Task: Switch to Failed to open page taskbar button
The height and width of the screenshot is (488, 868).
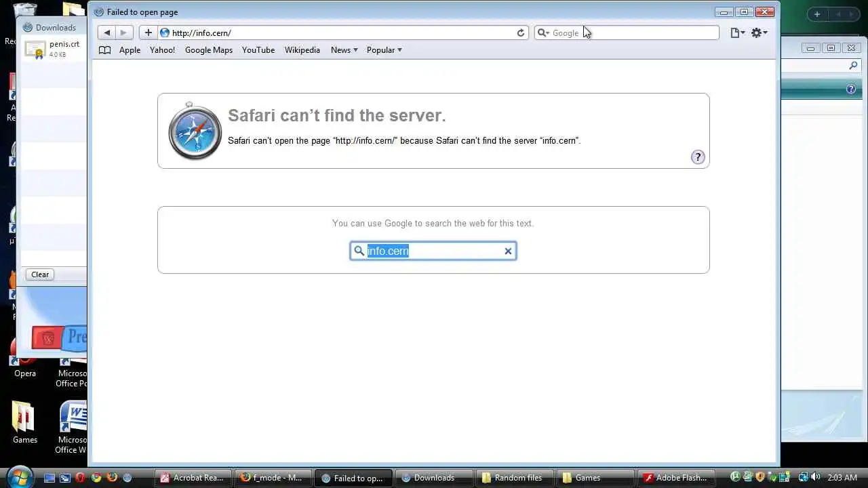Action: click(353, 478)
